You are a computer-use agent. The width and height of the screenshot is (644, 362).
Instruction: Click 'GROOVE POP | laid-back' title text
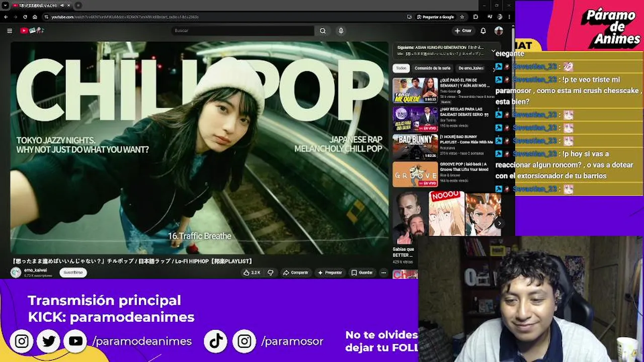coord(464,166)
